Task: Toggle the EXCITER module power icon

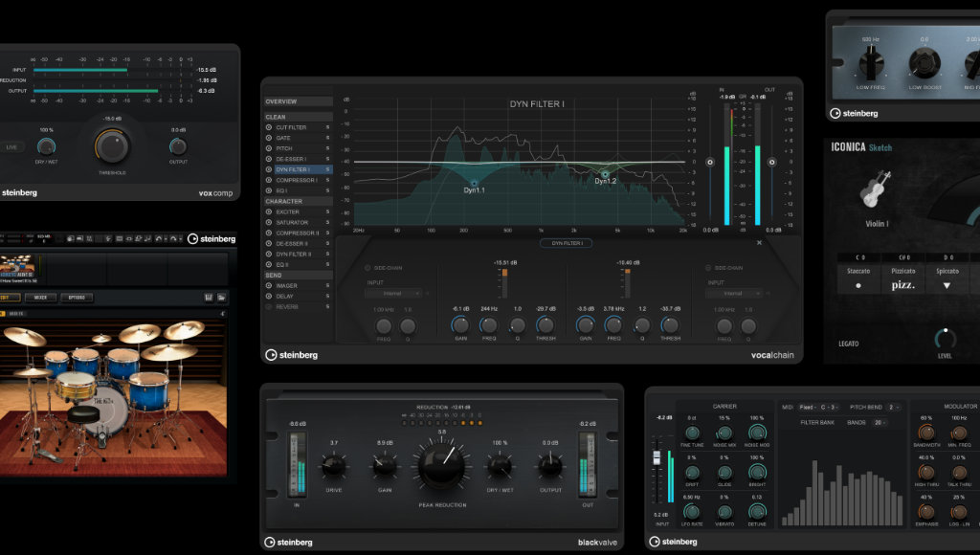Action: click(269, 211)
